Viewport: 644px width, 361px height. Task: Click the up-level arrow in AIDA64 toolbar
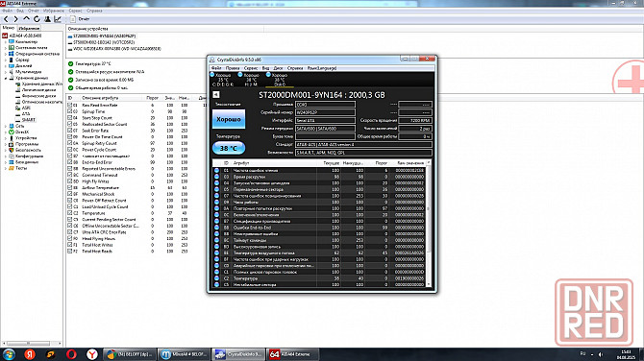(26, 19)
